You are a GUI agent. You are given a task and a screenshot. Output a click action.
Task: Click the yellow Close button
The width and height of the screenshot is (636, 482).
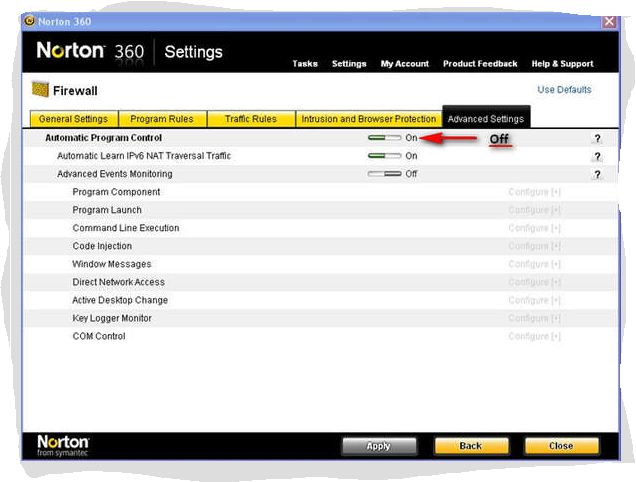pyautogui.click(x=561, y=446)
